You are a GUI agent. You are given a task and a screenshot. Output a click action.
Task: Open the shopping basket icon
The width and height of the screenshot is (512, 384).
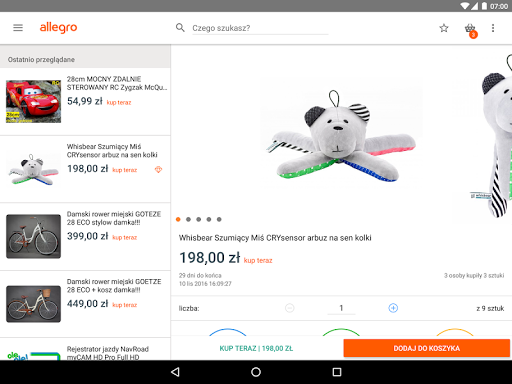(x=471, y=30)
